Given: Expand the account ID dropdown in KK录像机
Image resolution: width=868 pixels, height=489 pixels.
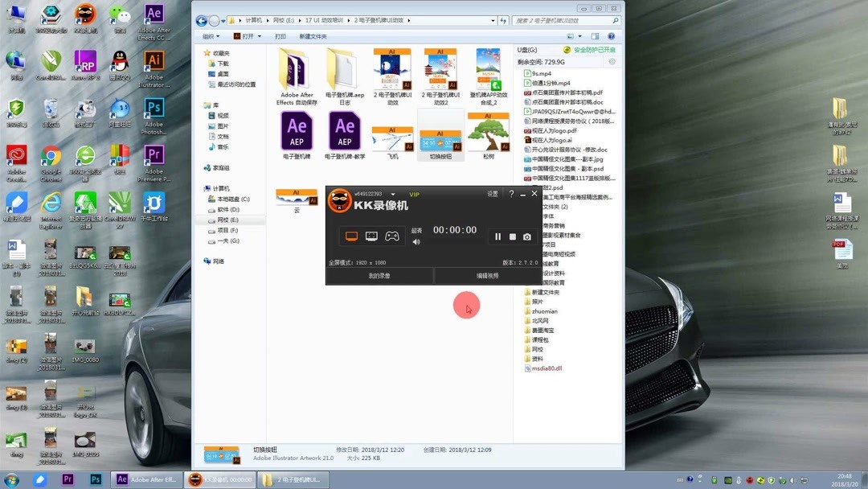Looking at the screenshot, I should click(393, 194).
